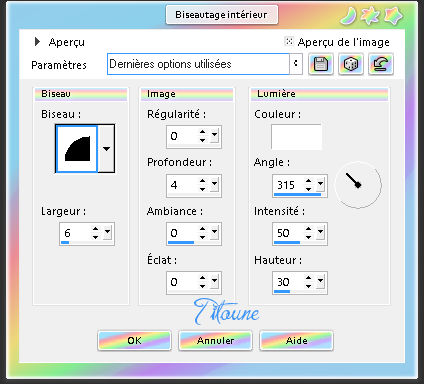Viewport: 424px width, 384px height.
Task: Open the Hauteur slider dropdown
Action: coord(321,282)
